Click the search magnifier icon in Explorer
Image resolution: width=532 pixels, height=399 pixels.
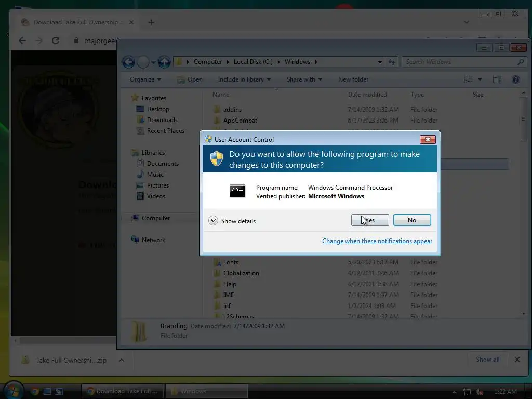pos(521,62)
